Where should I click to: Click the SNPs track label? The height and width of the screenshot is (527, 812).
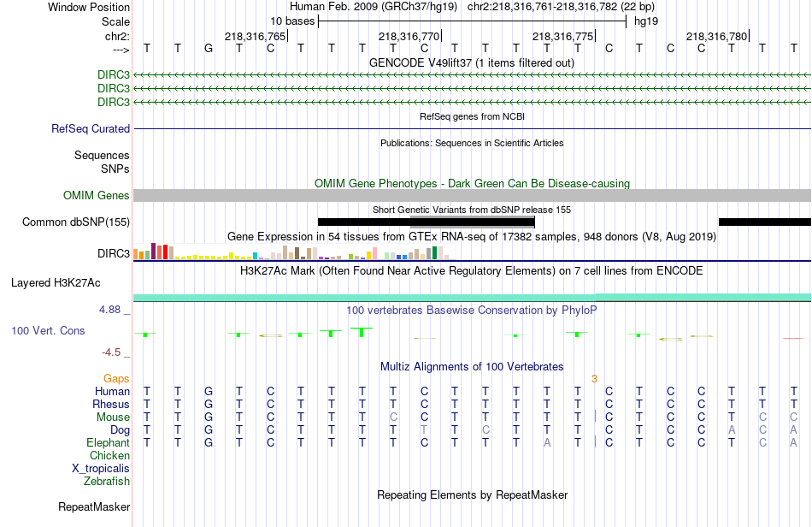coord(115,169)
